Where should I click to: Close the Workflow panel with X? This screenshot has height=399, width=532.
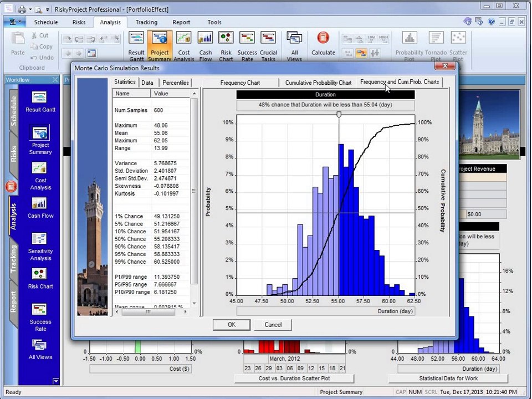coord(55,80)
